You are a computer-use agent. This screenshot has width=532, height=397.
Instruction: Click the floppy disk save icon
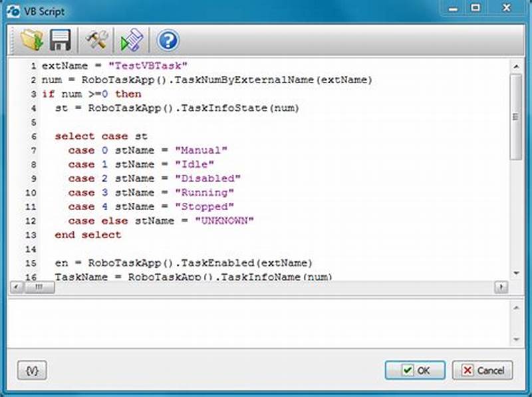(61, 40)
